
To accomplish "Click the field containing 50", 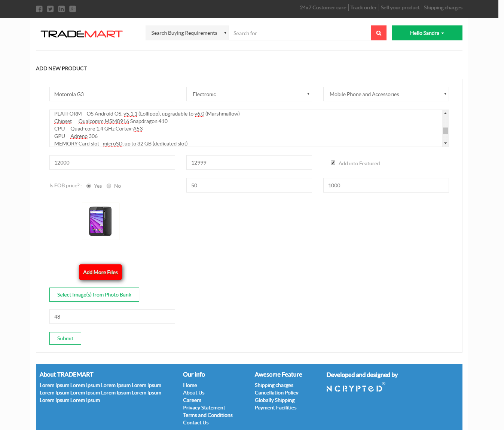I will pos(249,185).
